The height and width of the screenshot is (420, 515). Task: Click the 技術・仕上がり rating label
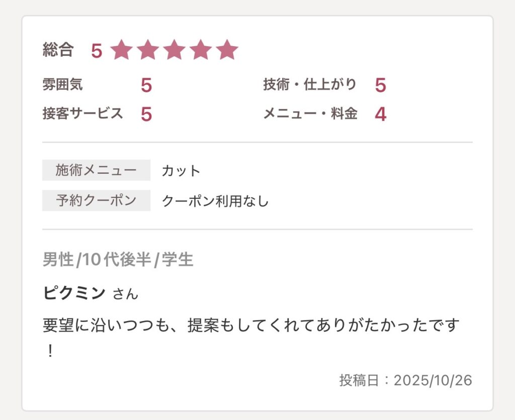click(310, 84)
